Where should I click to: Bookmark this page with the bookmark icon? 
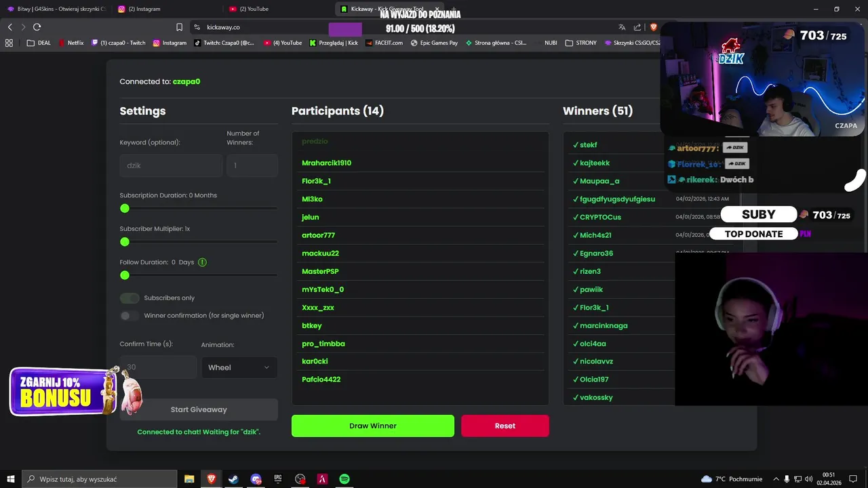(179, 27)
